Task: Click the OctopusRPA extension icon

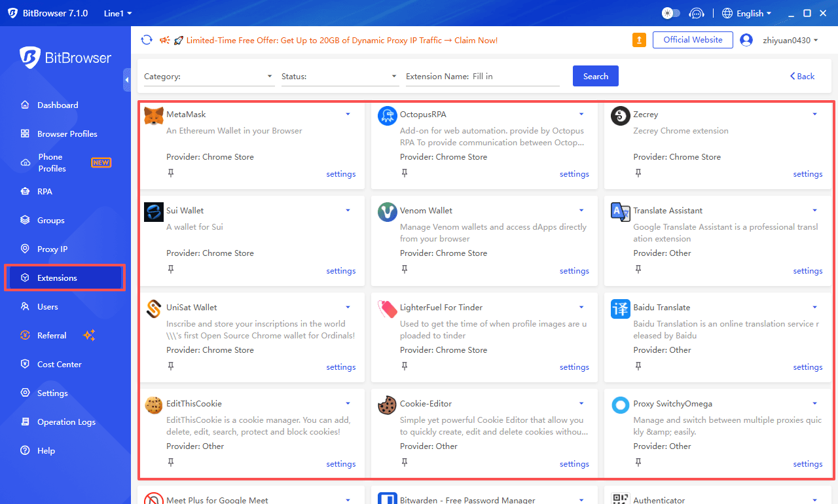Action: click(x=387, y=114)
